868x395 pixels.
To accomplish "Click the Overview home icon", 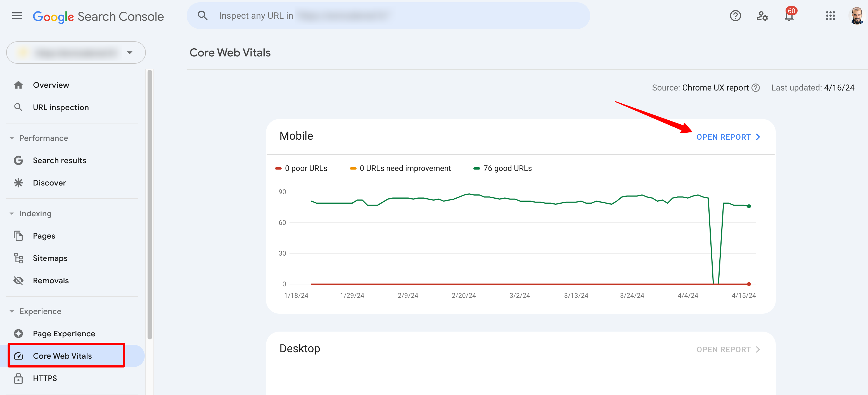I will (x=18, y=85).
